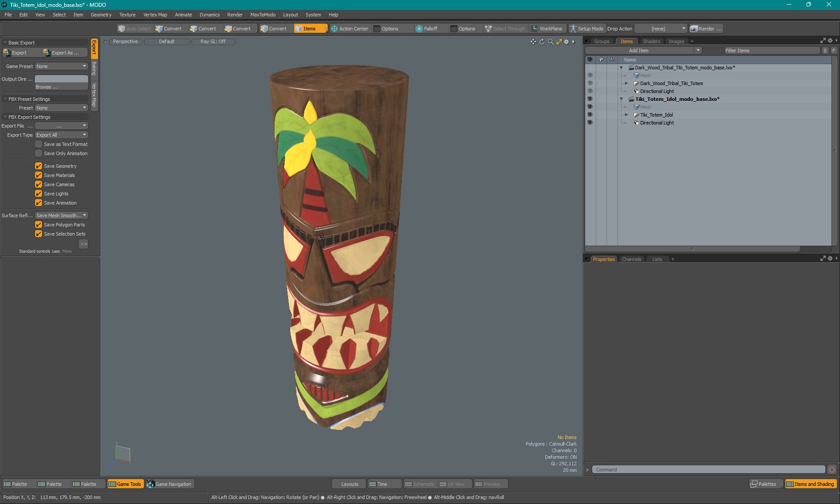Maximize the viewport with the expand icon
Image resolution: width=840 pixels, height=504 pixels.
[x=559, y=42]
